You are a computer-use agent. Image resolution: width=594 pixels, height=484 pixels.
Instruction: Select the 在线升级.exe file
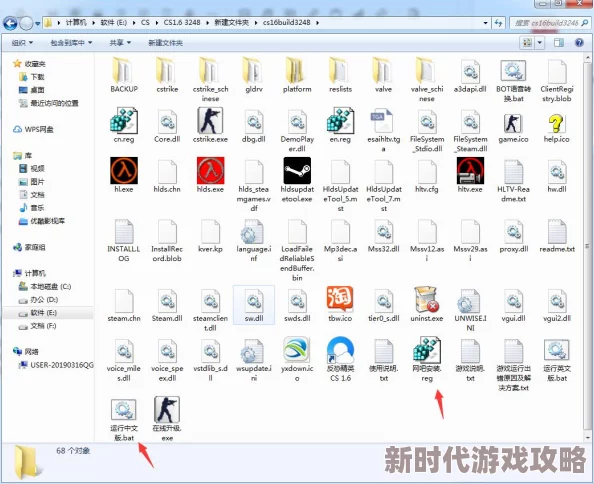point(167,419)
